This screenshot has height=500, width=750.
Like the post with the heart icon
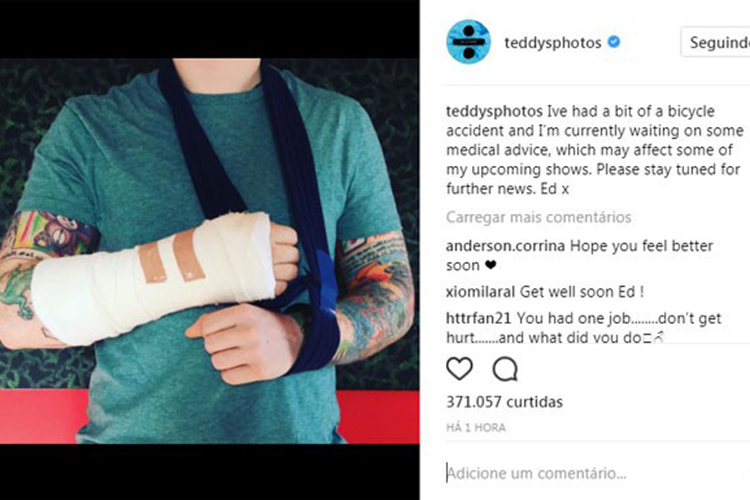(459, 368)
